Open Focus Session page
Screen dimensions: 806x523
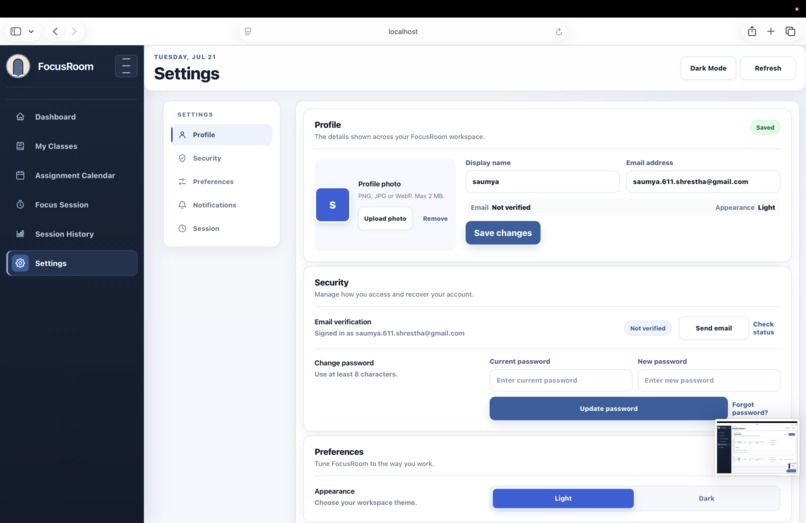[72, 205]
